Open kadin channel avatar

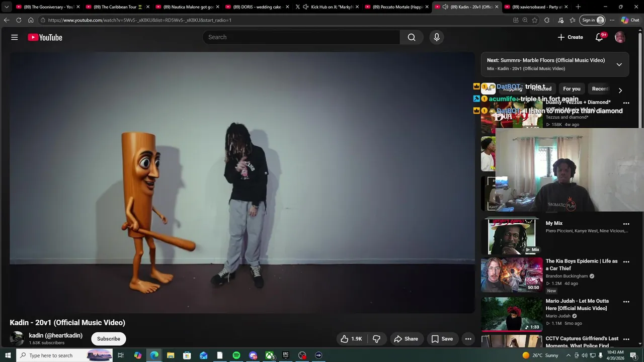click(17, 338)
